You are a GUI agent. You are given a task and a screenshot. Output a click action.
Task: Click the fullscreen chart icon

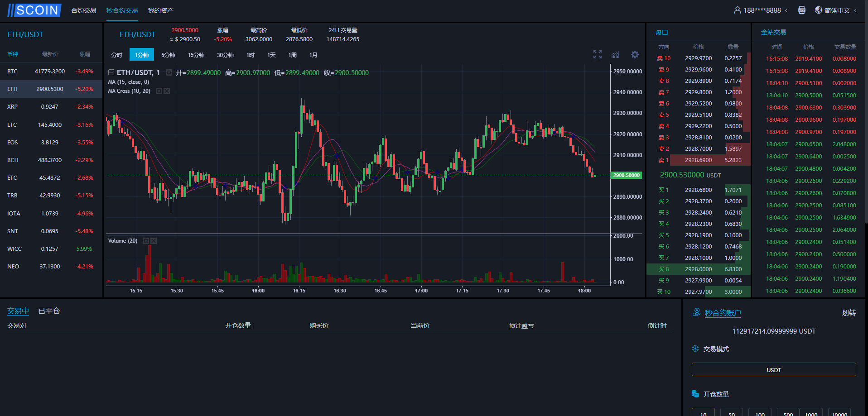(x=598, y=54)
